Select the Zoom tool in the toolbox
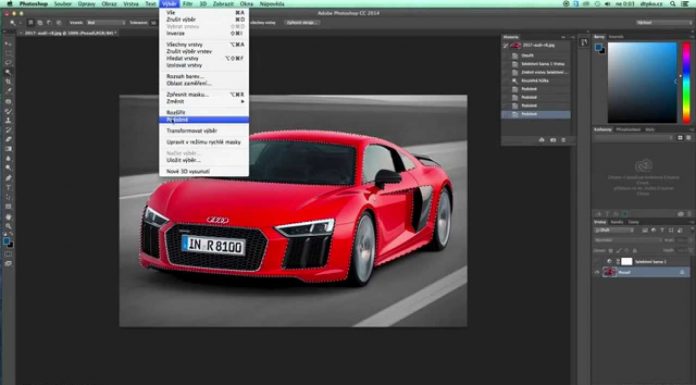This screenshot has width=696, height=385. (8, 226)
